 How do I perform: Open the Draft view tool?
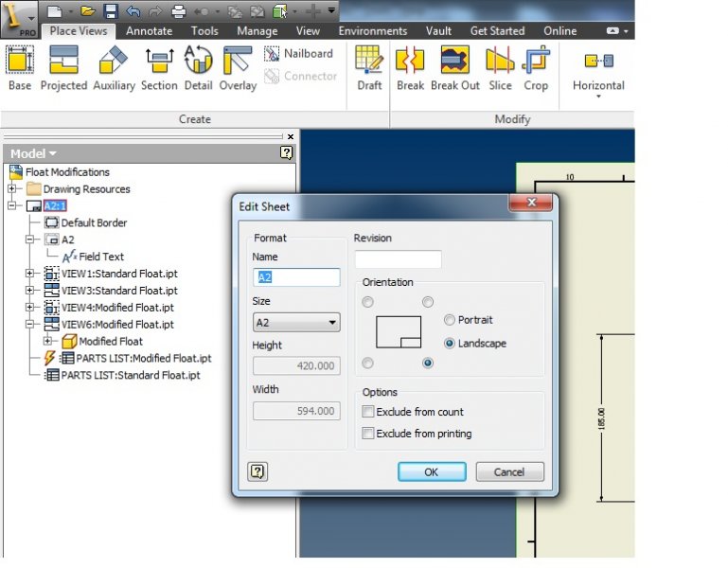[369, 68]
